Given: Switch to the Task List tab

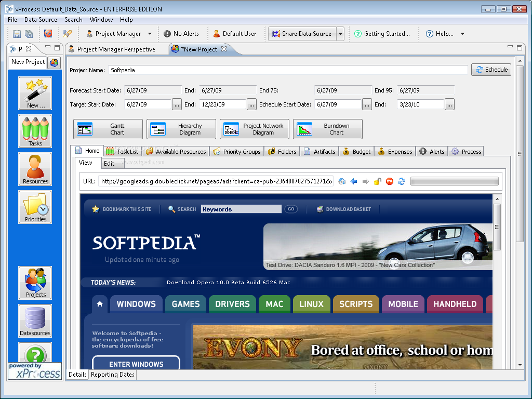Looking at the screenshot, I should [122, 151].
